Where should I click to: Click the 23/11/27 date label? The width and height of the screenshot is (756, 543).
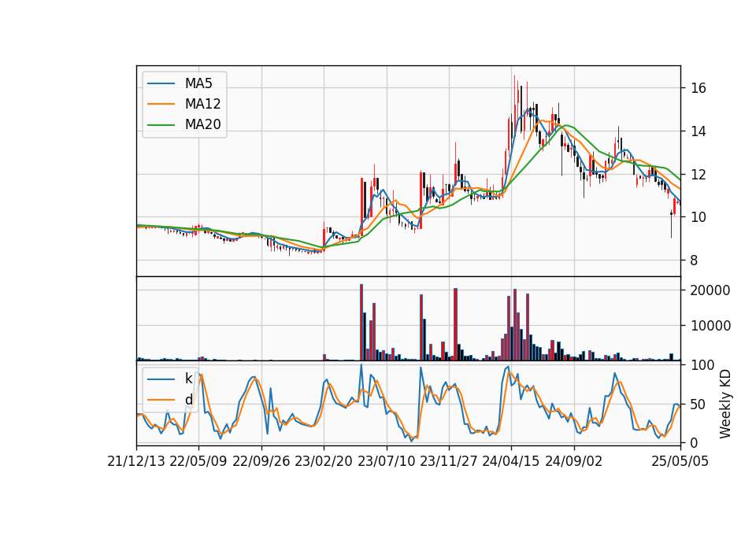click(x=449, y=461)
